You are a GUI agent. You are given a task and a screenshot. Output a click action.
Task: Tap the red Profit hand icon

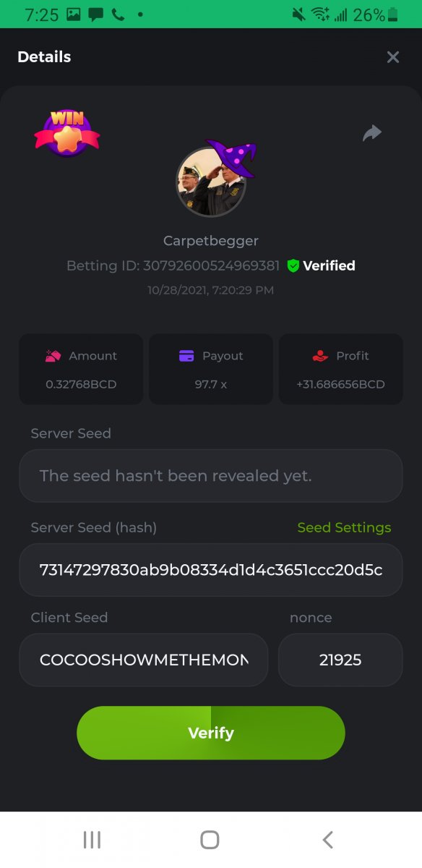point(320,356)
